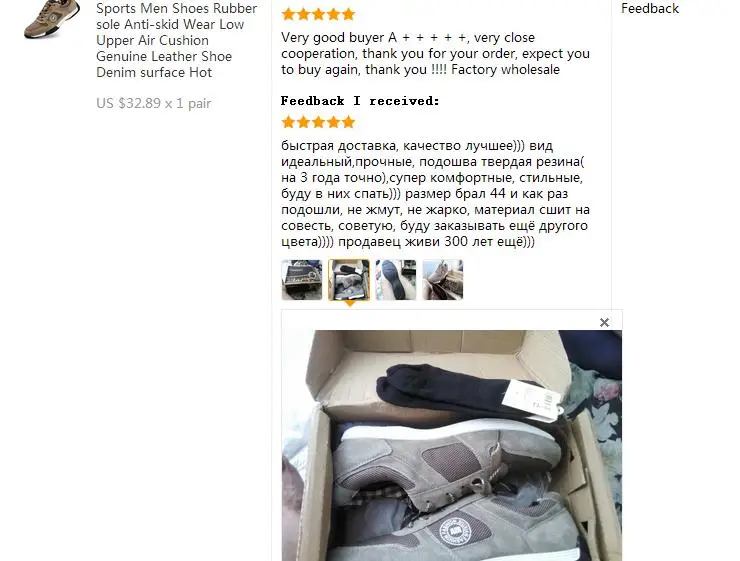Open the product shoe image thumbnail
The image size is (740, 561).
point(52,19)
